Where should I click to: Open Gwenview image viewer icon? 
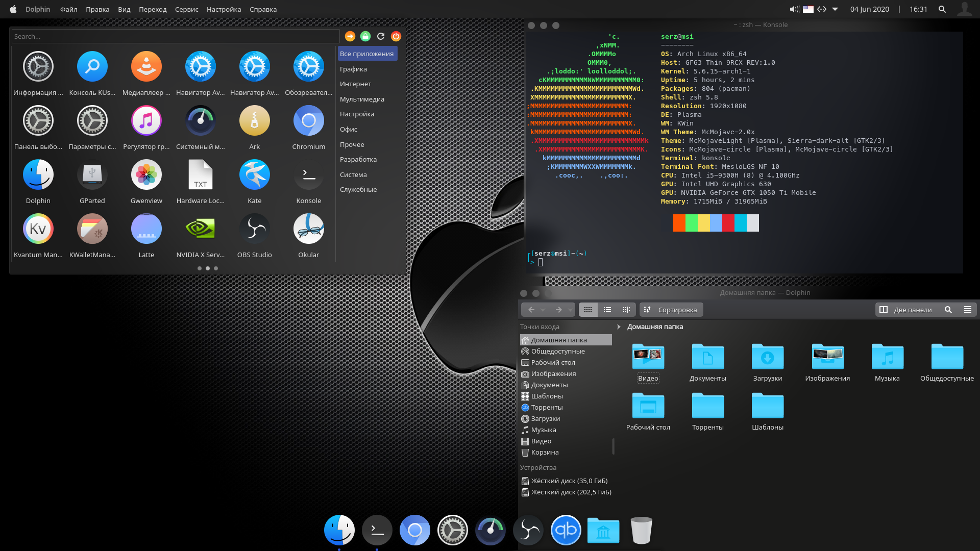146,174
